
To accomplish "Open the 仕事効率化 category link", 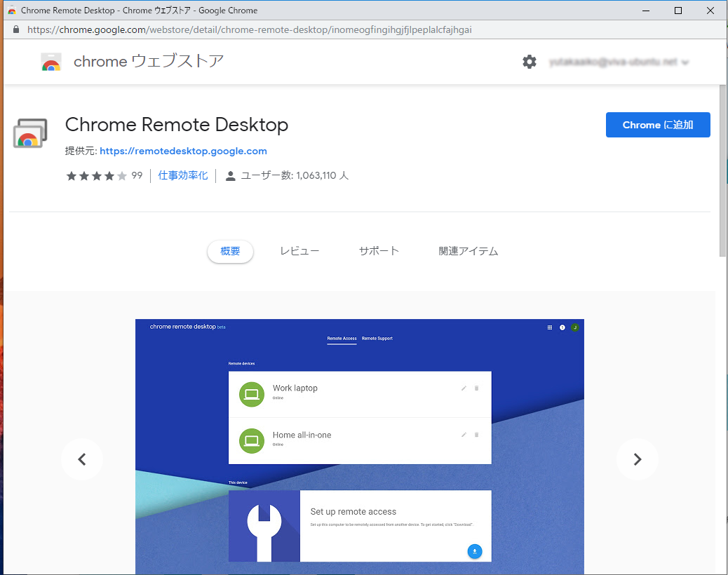I will pos(183,176).
